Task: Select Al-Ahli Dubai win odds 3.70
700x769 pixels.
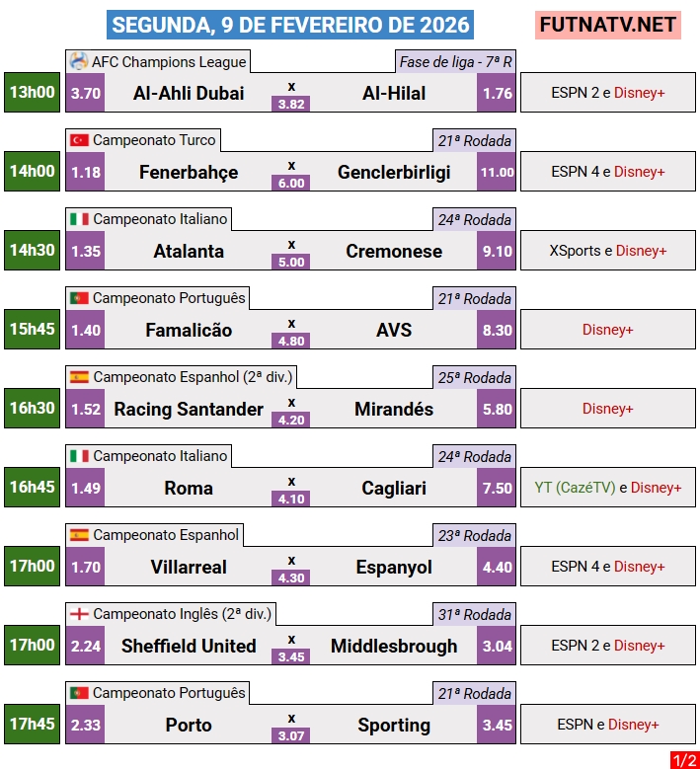Action: 86,94
